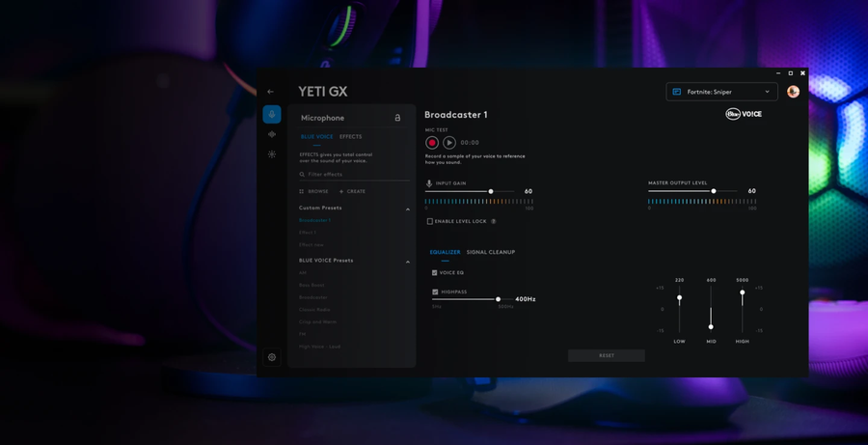The image size is (868, 445).
Task: Click the Master Output level meter
Action: coord(702,202)
